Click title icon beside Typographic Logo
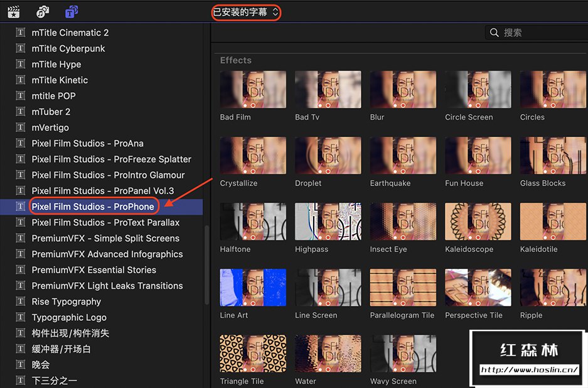This screenshot has height=388, width=588. pyautogui.click(x=21, y=317)
